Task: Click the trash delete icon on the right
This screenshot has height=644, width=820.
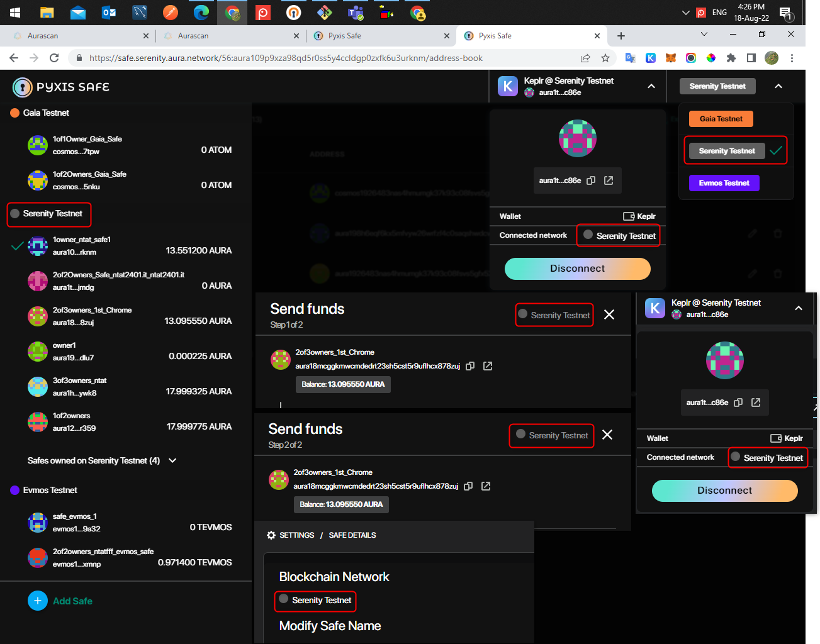Action: pos(778,233)
